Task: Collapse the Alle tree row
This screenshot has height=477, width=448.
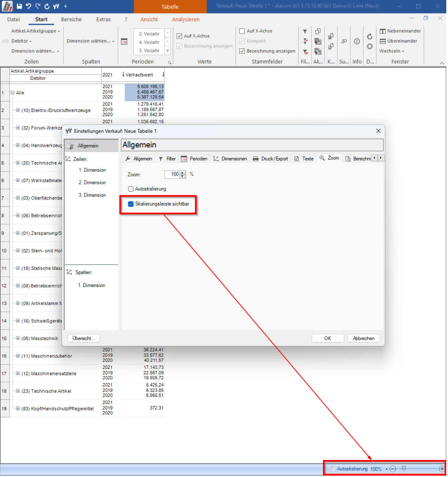Action: point(13,93)
